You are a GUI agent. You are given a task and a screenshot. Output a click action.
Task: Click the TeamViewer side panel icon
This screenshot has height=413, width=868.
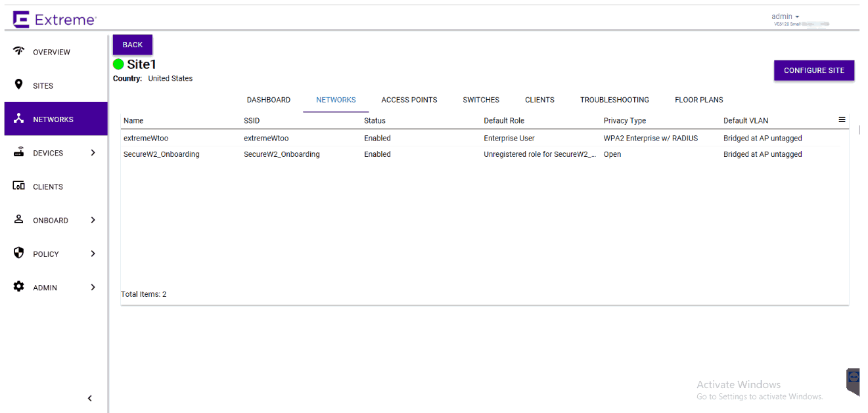point(854,378)
